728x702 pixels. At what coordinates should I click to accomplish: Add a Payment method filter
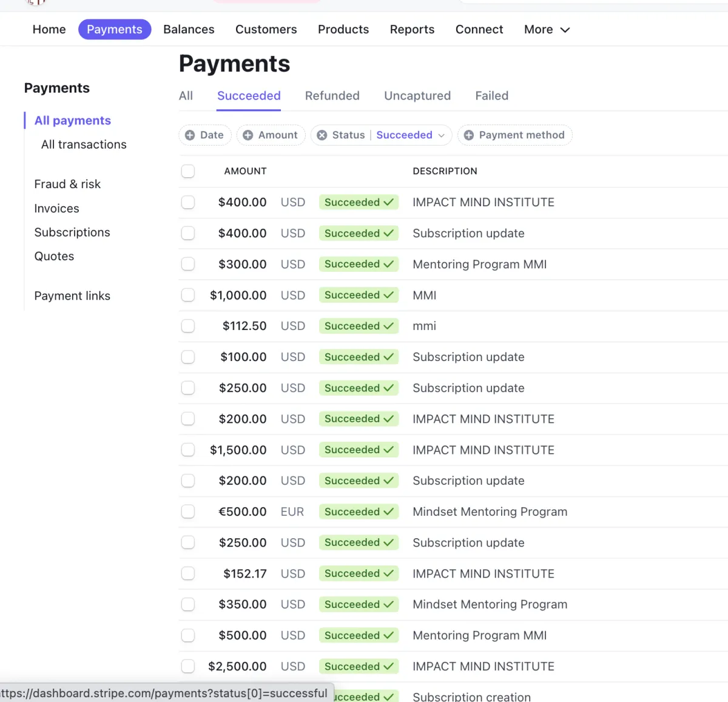[x=515, y=135]
